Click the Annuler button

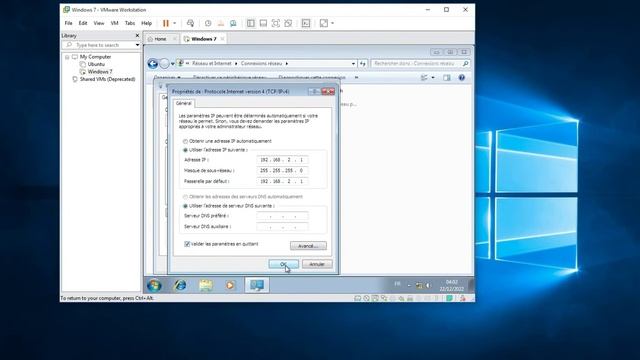pyautogui.click(x=317, y=264)
